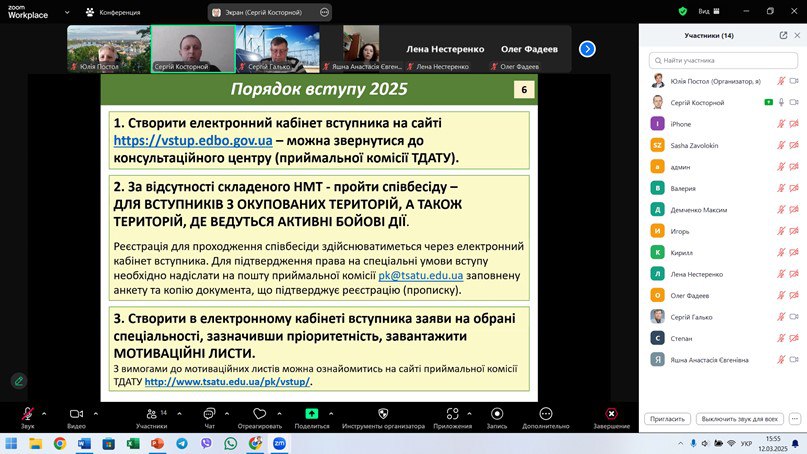
Task: Click Пригласить invite button
Action: (x=667, y=419)
